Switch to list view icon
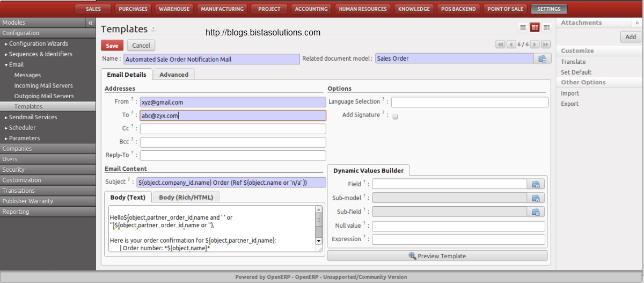This screenshot has width=644, height=283. point(523,27)
